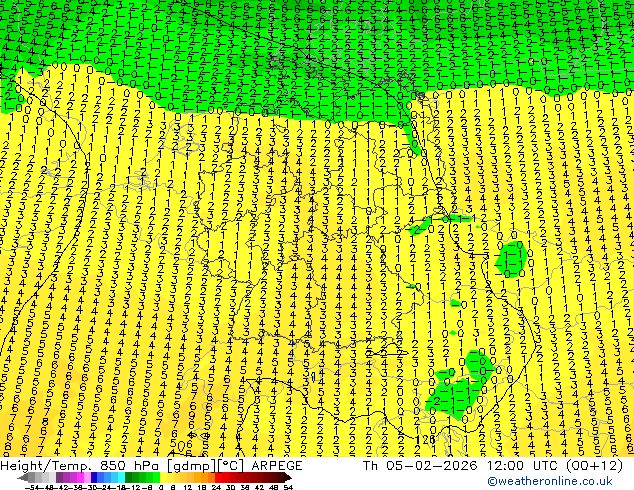Click the dark maroon right arrow end of legend
The image size is (634, 490).
coord(287,477)
